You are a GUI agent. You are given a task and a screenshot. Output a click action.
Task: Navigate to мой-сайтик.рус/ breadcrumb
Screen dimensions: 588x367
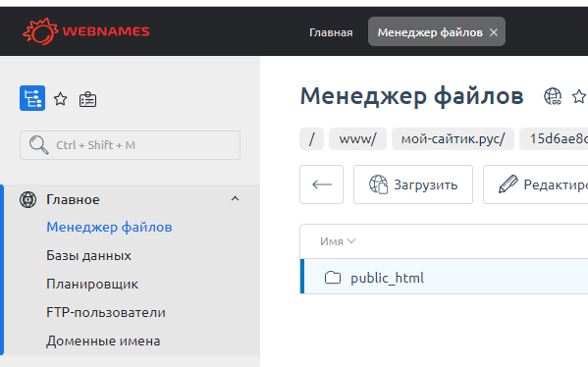click(x=453, y=138)
